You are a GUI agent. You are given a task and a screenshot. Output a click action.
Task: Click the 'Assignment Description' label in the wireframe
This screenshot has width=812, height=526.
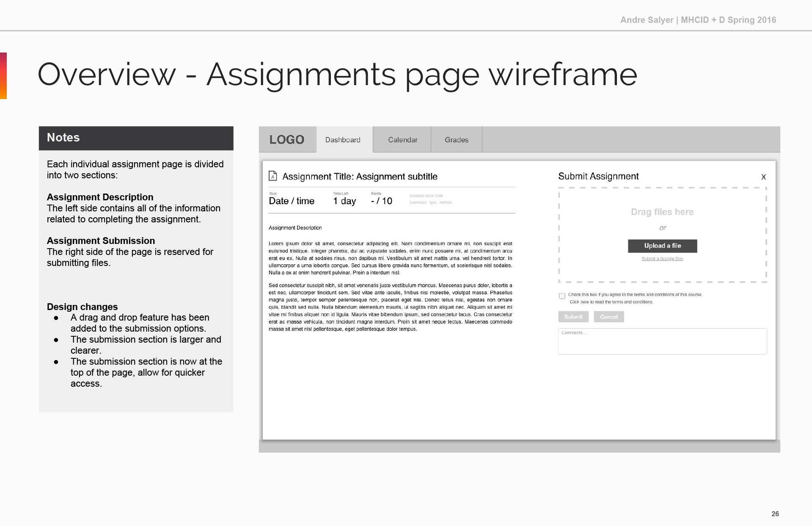pyautogui.click(x=295, y=228)
